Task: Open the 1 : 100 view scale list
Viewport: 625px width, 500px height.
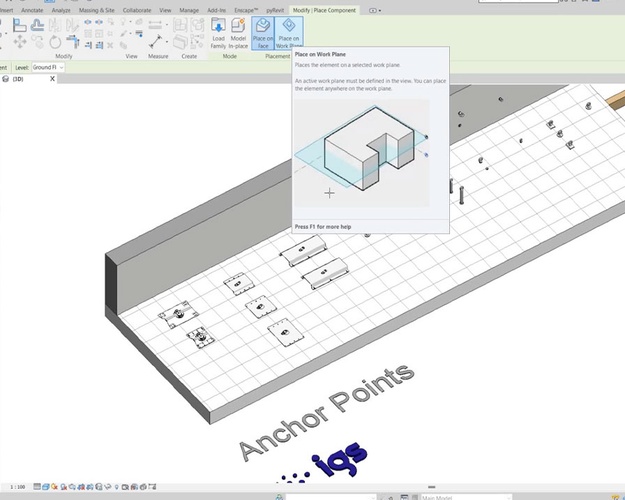Action: 18,487
